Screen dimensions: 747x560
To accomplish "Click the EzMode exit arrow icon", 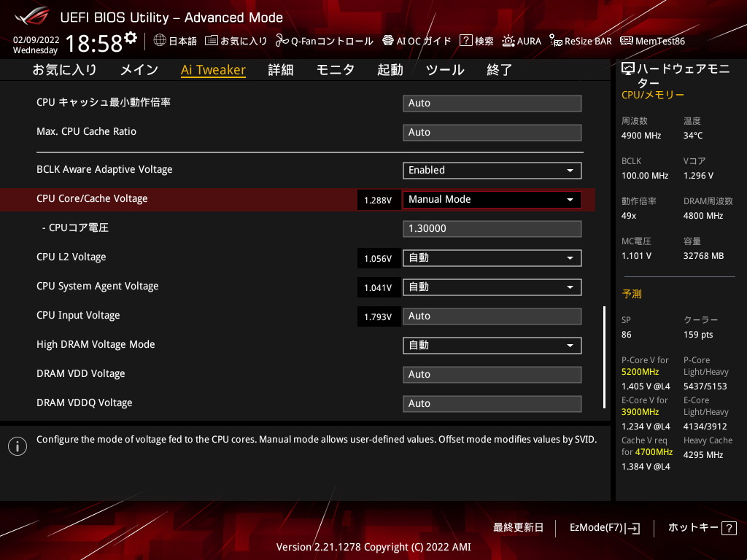I will tap(632, 528).
